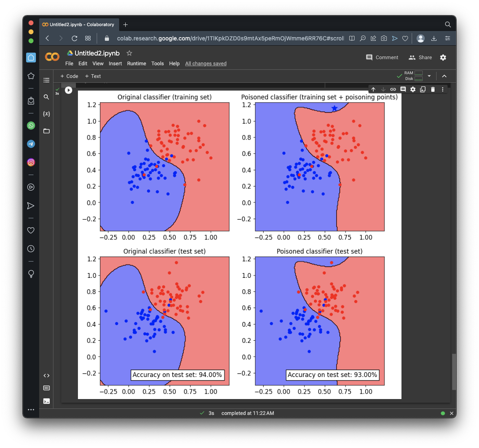Open cell editor settings gear
The image size is (479, 448).
(413, 89)
